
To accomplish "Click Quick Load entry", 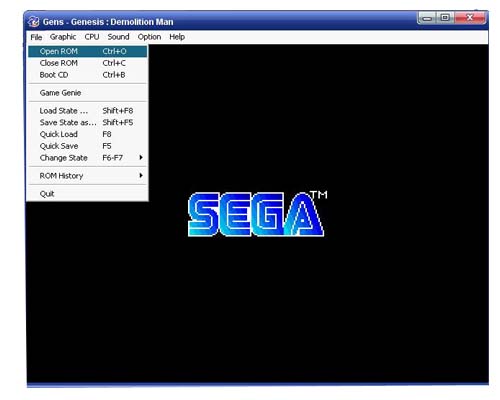I will (x=87, y=134).
